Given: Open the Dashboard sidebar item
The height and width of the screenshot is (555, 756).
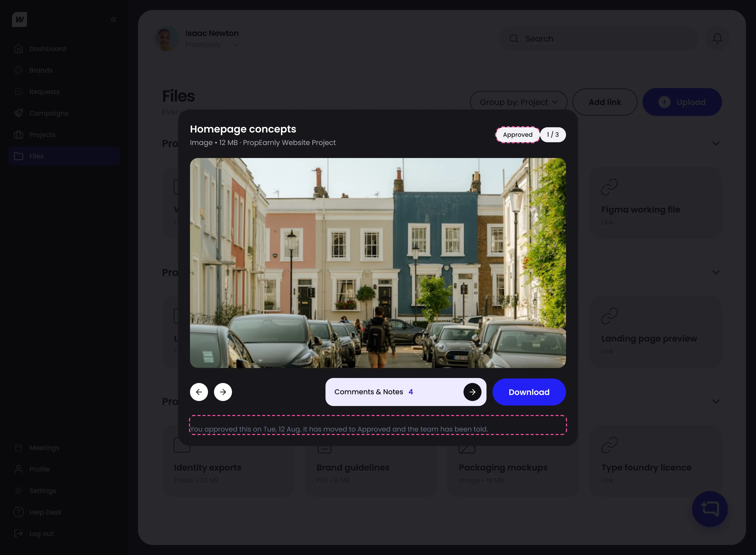Looking at the screenshot, I should 64,49.
